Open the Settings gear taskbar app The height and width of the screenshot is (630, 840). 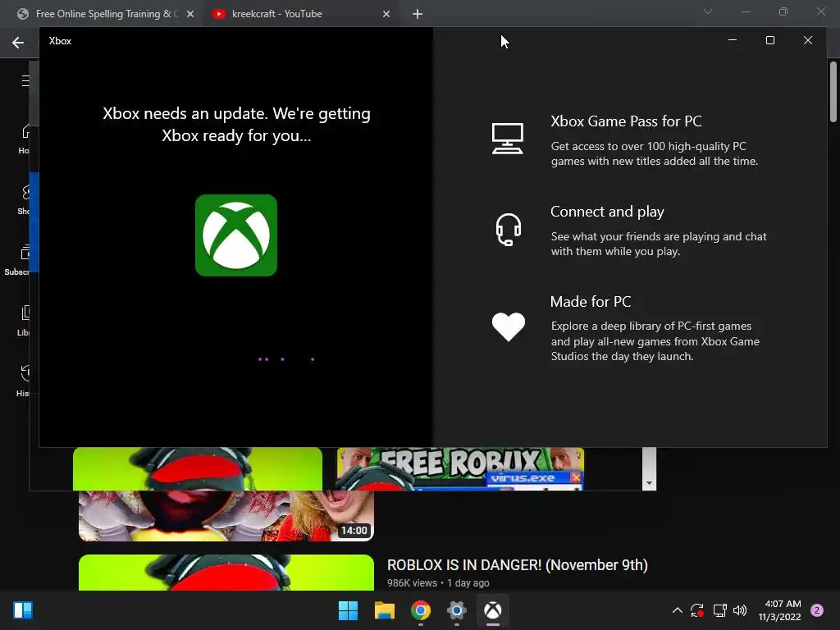(456, 610)
